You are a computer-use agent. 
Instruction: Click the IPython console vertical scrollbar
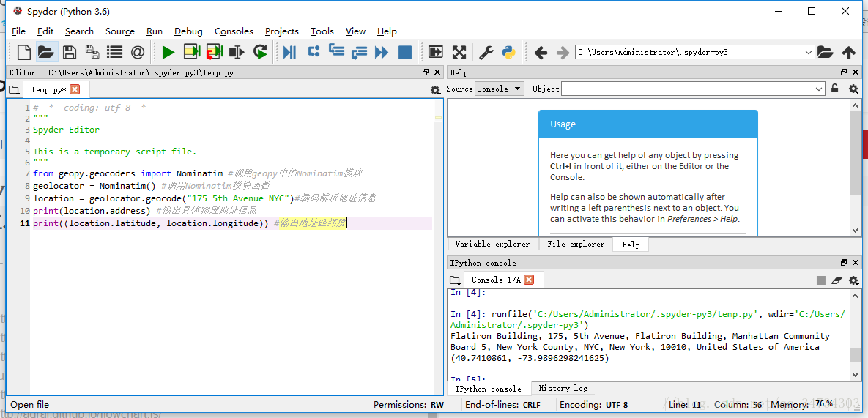click(856, 335)
